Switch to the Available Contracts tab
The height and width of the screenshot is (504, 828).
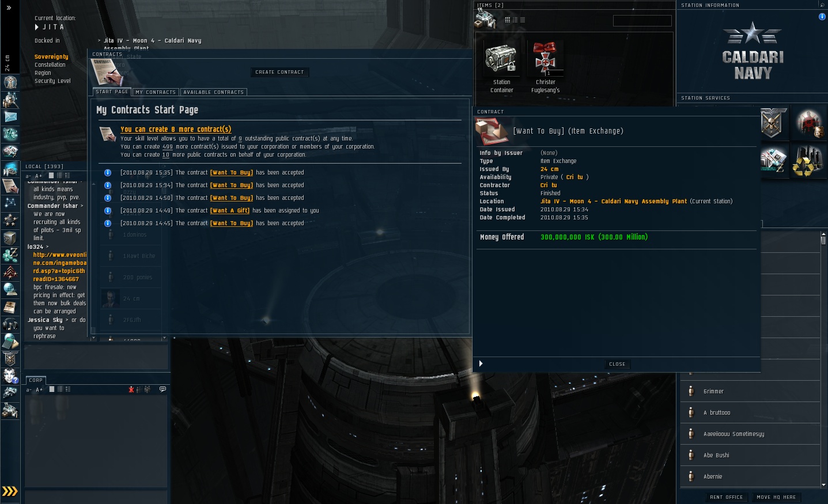click(214, 92)
